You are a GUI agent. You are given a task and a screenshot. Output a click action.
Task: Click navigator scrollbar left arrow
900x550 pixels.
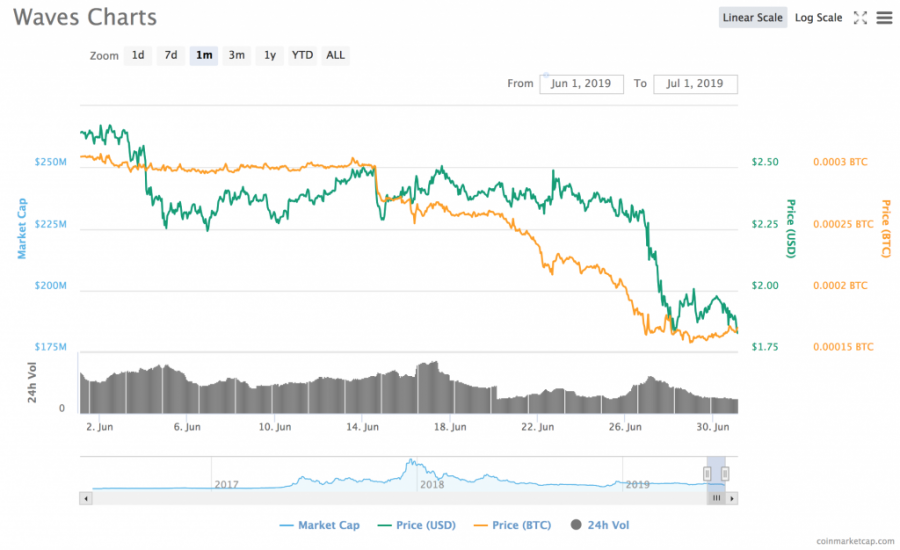86,498
